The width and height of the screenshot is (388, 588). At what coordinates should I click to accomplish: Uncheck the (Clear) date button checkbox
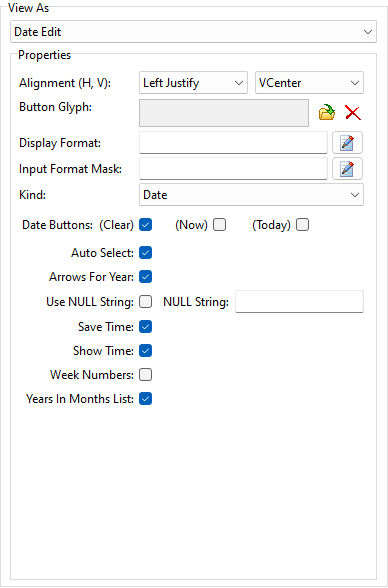tap(145, 225)
